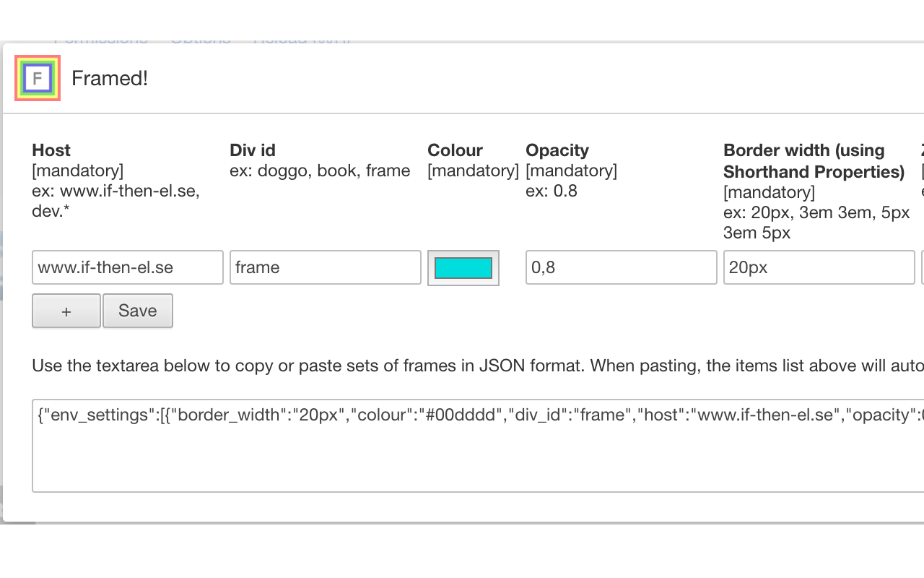
Task: Click the "Framed!" title text
Action: [110, 78]
